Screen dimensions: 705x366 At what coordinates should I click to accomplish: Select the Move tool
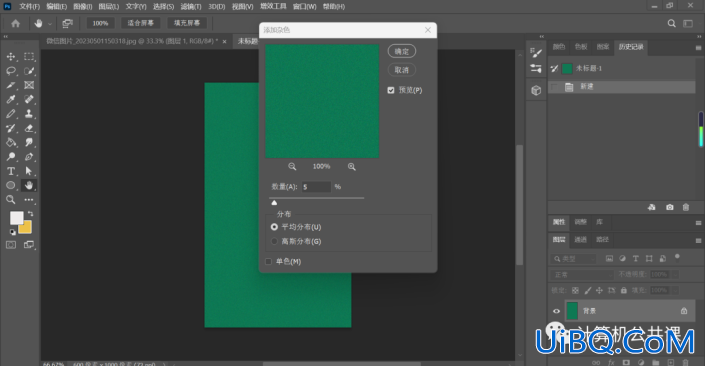(11, 57)
